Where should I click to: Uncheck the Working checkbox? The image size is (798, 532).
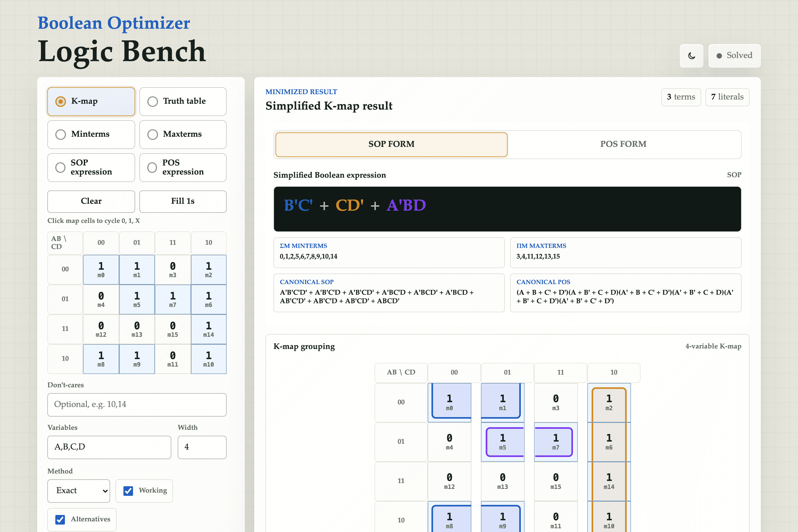tap(128, 491)
